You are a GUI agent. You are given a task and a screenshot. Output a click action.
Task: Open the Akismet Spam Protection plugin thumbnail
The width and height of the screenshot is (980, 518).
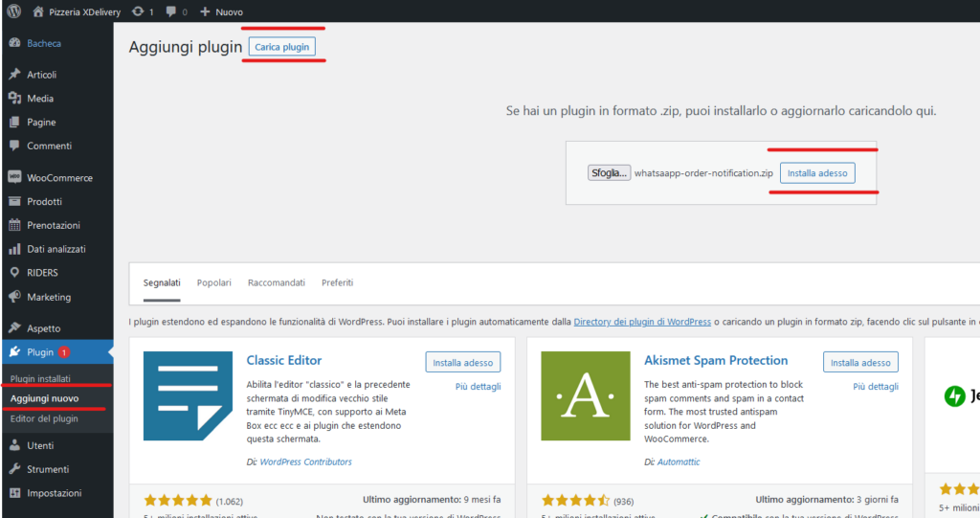pyautogui.click(x=585, y=396)
